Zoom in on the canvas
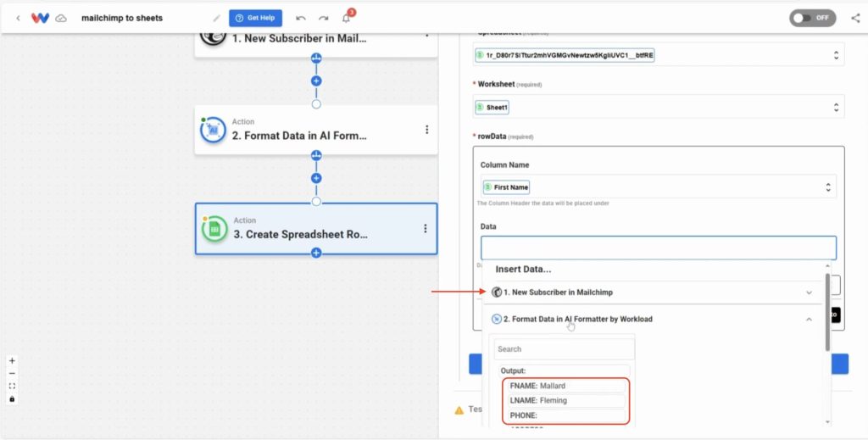The image size is (868, 440). click(x=12, y=361)
